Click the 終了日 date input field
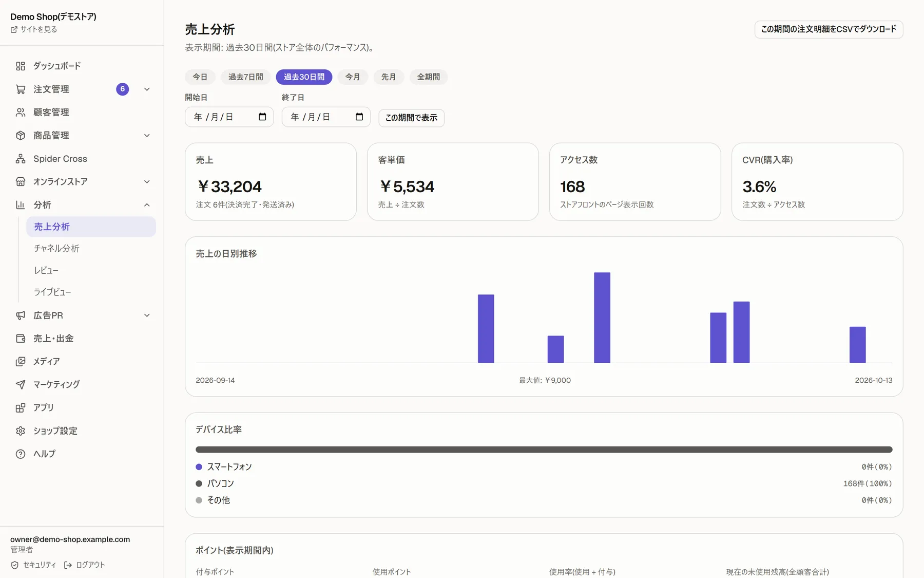The image size is (924, 578). point(326,117)
